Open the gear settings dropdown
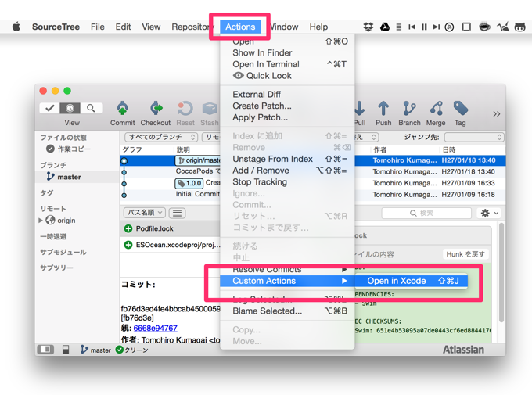Viewport: 532px width, 395px height. pos(489,213)
